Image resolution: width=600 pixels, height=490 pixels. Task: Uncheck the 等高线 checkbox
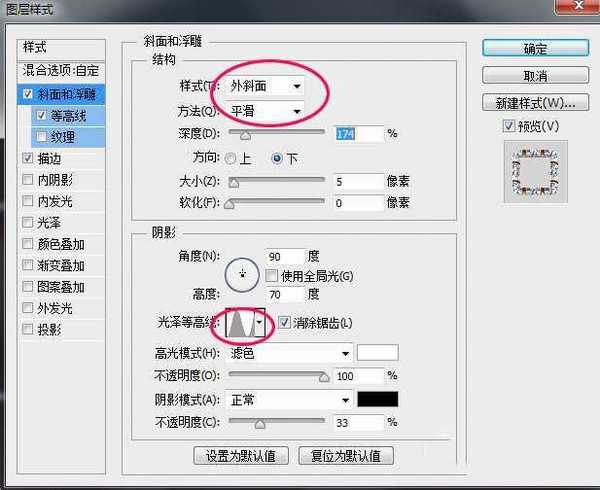[x=41, y=115]
